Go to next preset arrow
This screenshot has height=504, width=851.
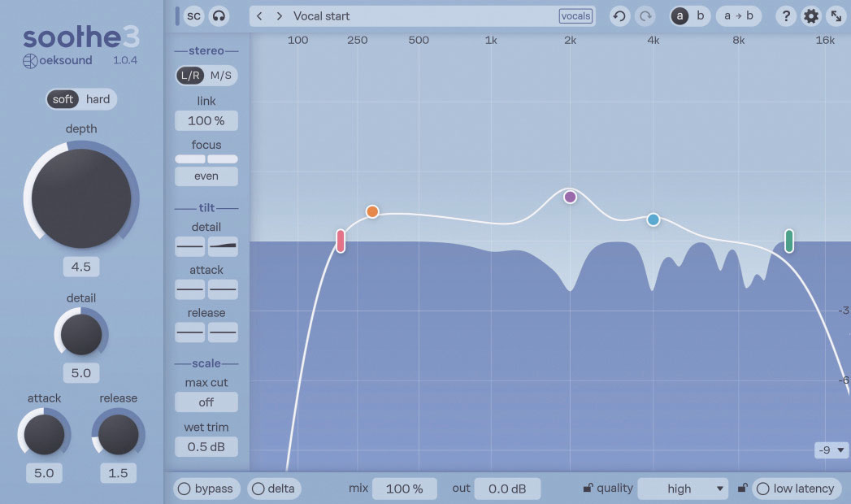tap(279, 16)
